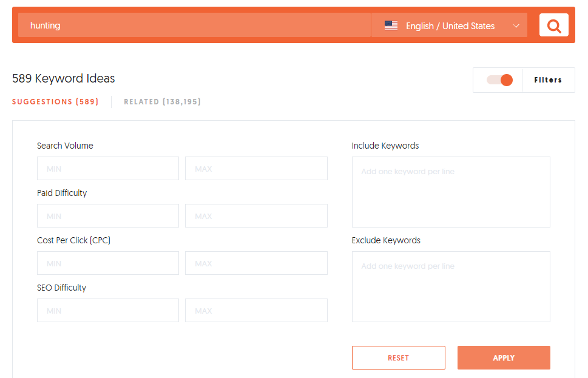
Task: Click the 589 Keyword Ideas heading
Action: point(63,78)
